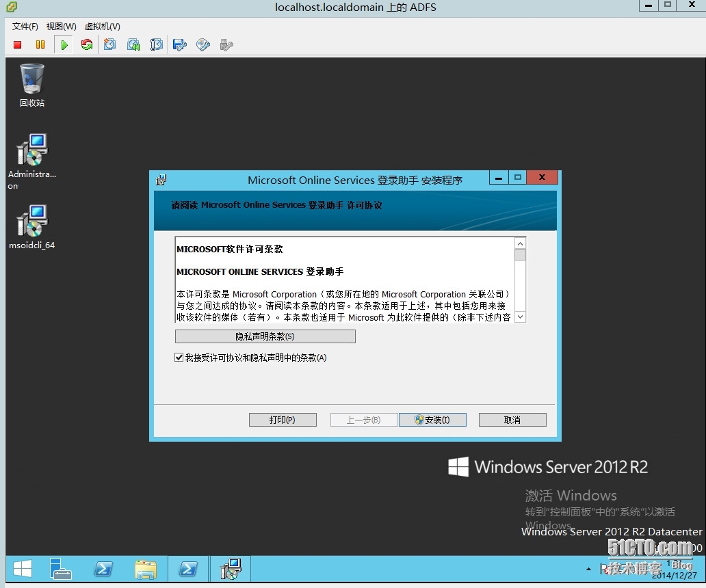Open the 隐私声明条款(S) privacy statement
Screen dimensions: 706x588
(265, 336)
